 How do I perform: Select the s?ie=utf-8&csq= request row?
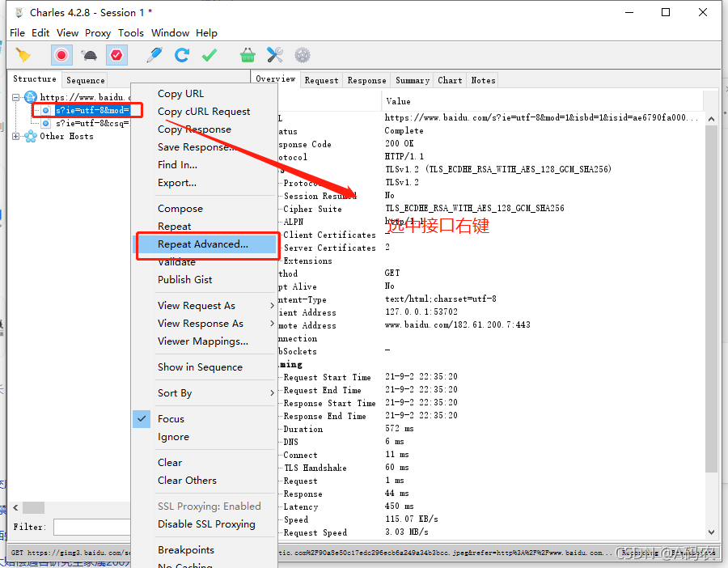92,123
